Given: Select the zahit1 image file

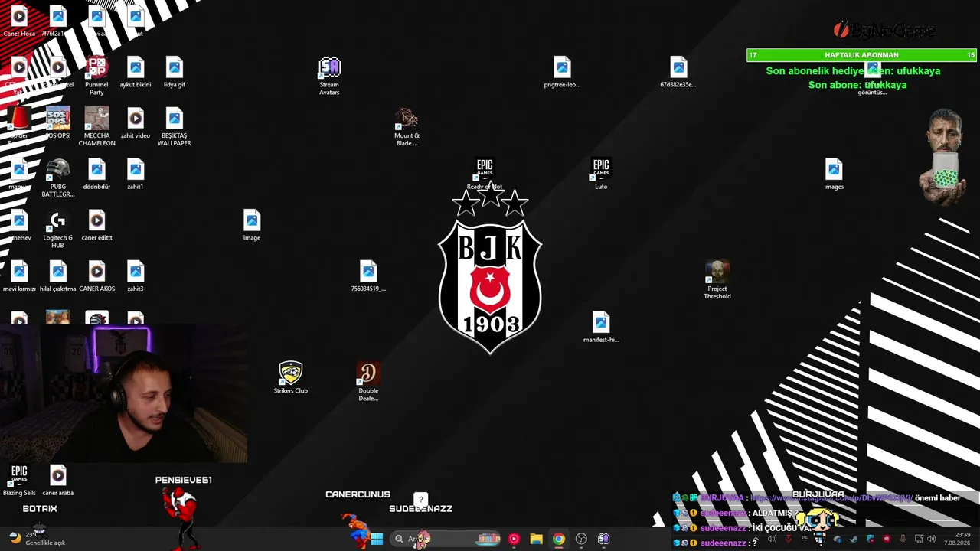Looking at the screenshot, I should point(136,174).
